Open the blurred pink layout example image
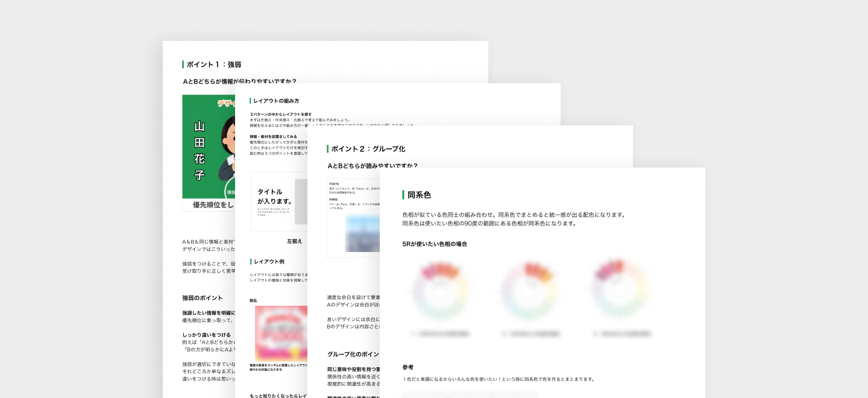The image size is (868, 398). [x=281, y=333]
